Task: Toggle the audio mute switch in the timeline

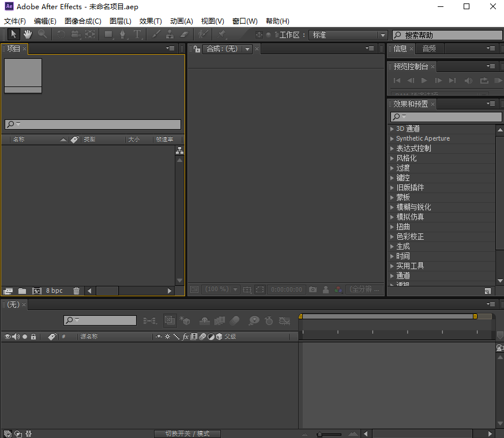Action: coord(15,336)
